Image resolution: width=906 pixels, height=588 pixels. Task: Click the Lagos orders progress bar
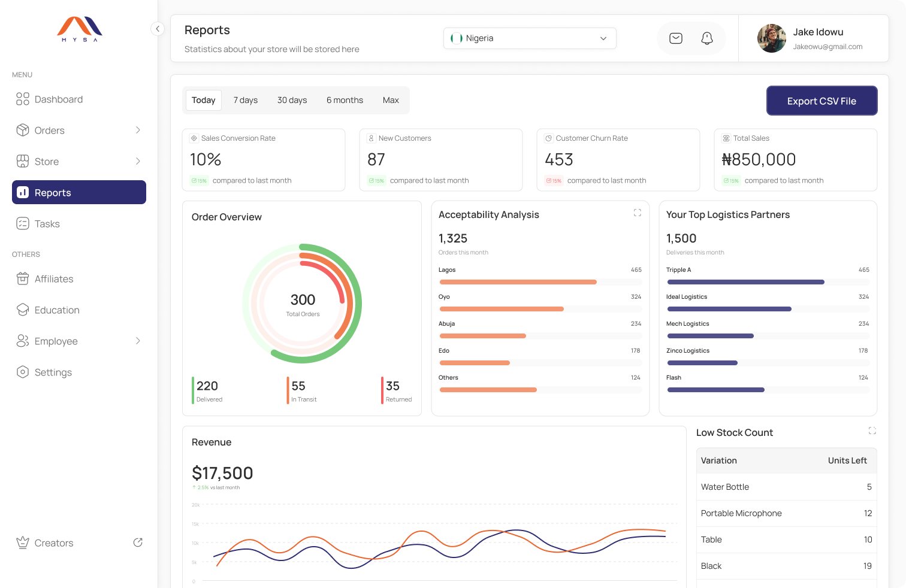point(518,282)
